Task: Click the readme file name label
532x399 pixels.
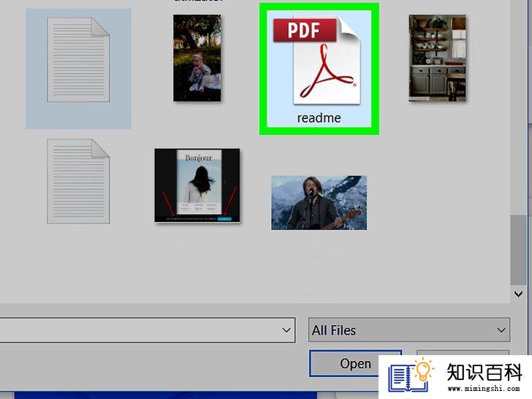Action: tap(319, 118)
